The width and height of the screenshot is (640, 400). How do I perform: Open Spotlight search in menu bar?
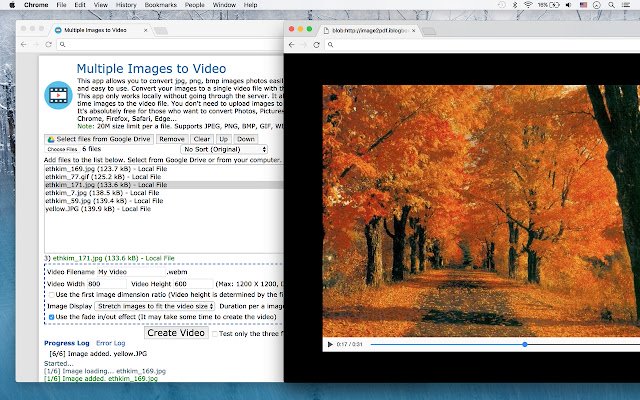[611, 5]
